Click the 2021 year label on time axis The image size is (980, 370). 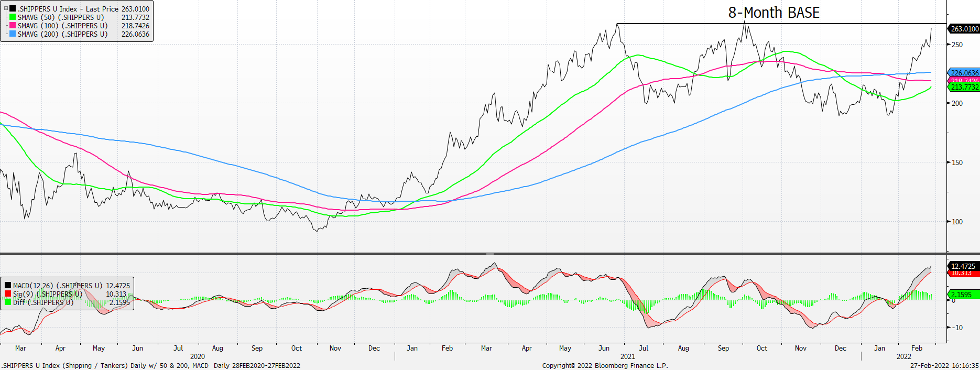(628, 356)
